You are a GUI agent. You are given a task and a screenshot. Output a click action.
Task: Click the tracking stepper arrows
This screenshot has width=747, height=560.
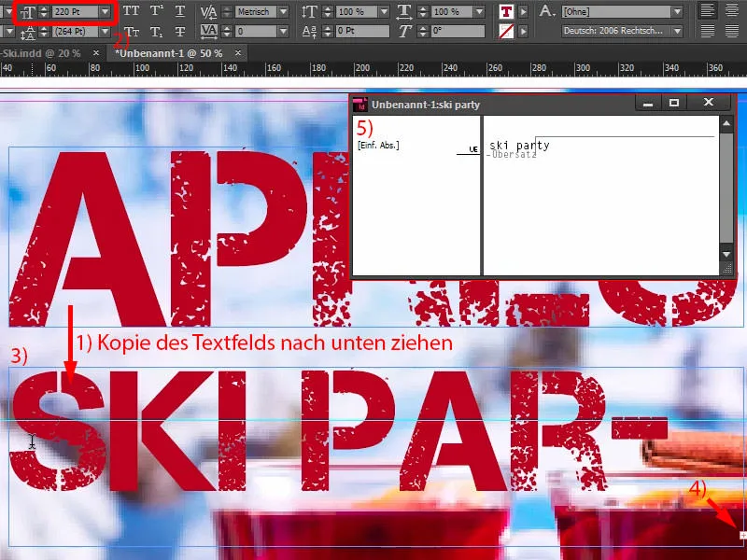(x=227, y=32)
